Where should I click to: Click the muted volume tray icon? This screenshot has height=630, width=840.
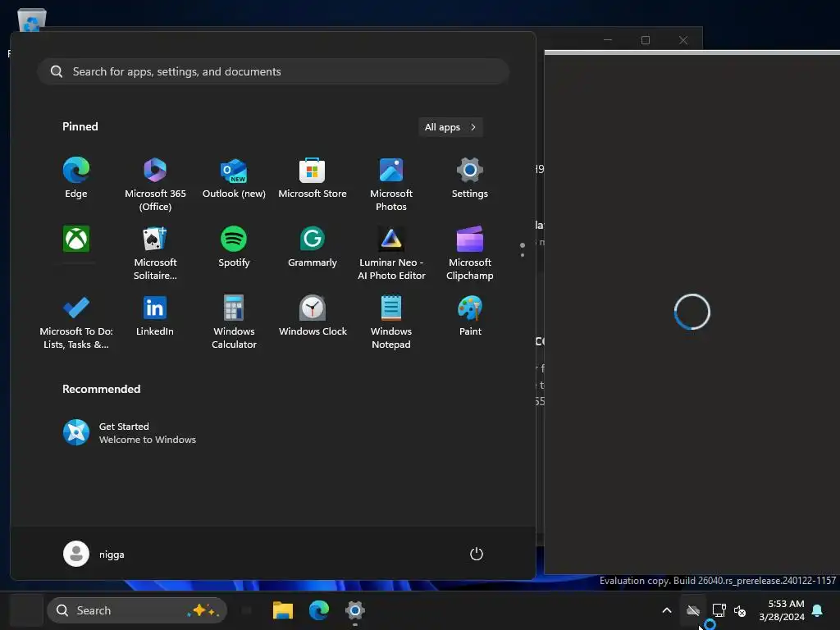point(740,610)
